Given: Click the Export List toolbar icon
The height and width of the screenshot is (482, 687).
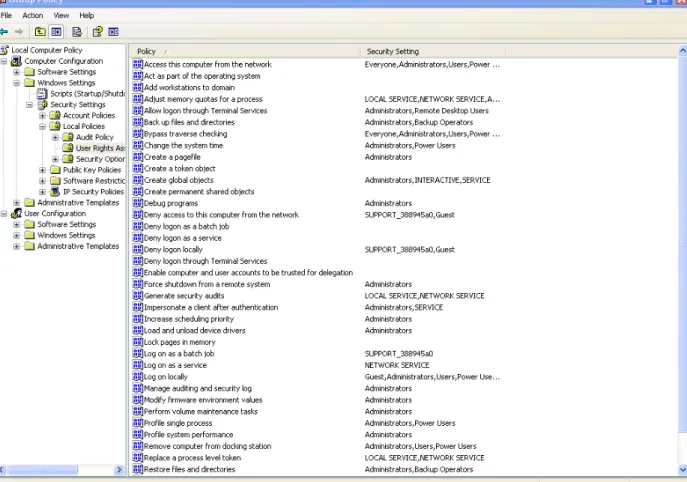Looking at the screenshot, I should click(77, 32).
